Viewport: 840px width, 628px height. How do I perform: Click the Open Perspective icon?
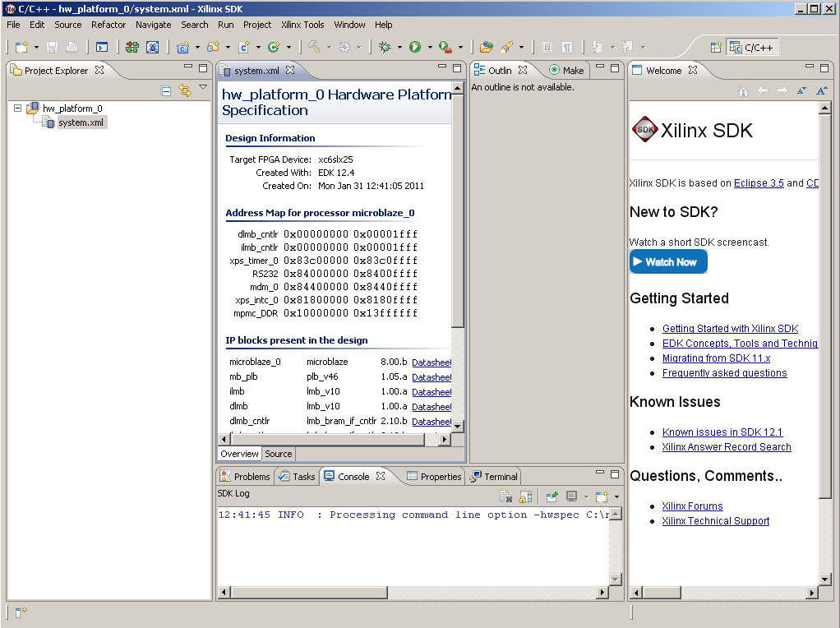point(716,48)
